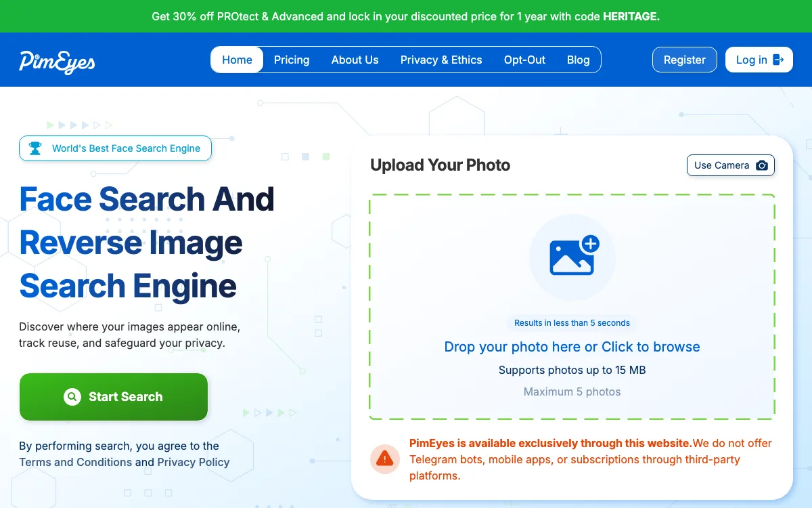Open Privacy & Ethics page

pyautogui.click(x=441, y=60)
